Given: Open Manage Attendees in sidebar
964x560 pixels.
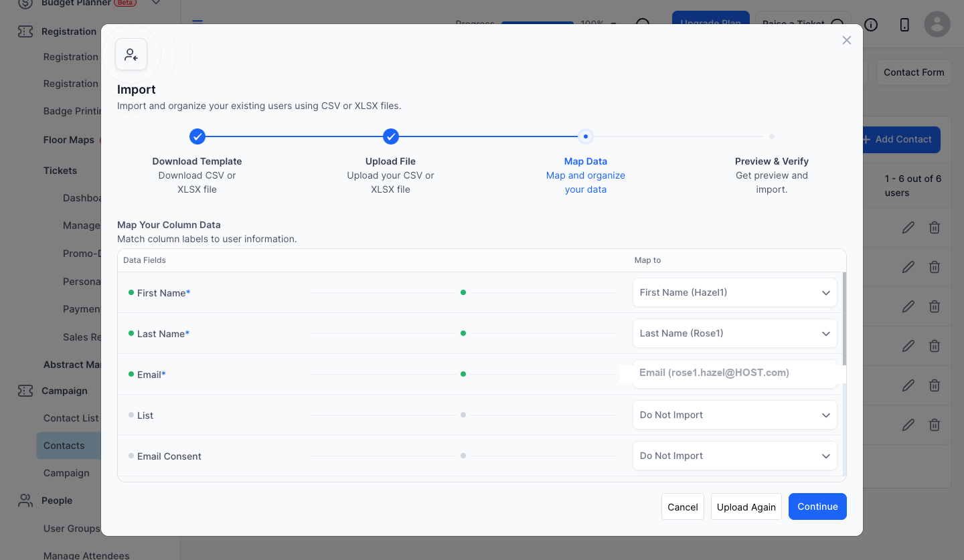Looking at the screenshot, I should pos(86,555).
